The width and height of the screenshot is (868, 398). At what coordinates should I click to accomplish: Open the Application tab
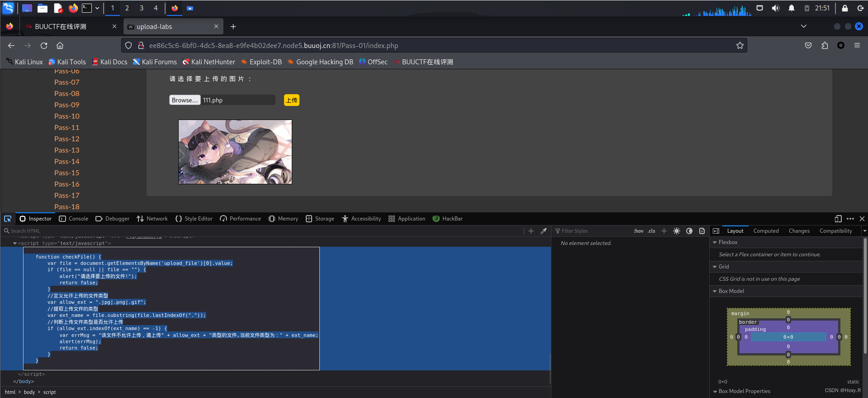(x=407, y=219)
